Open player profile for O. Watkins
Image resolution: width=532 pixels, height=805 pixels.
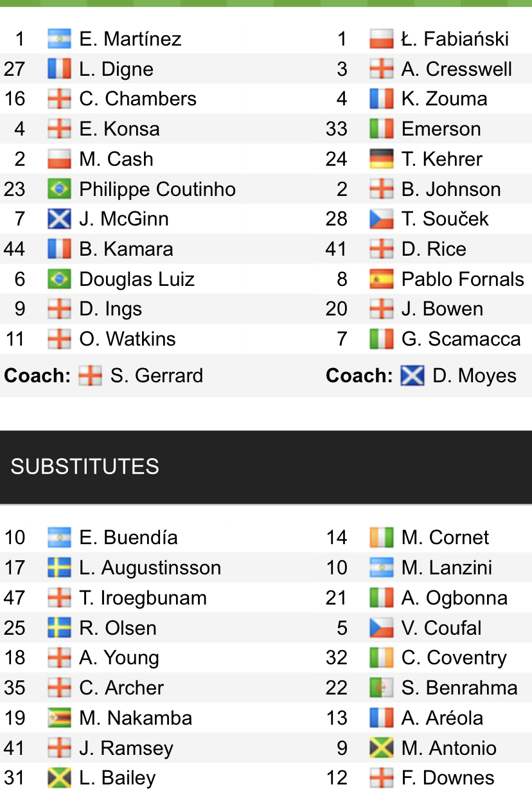127,339
